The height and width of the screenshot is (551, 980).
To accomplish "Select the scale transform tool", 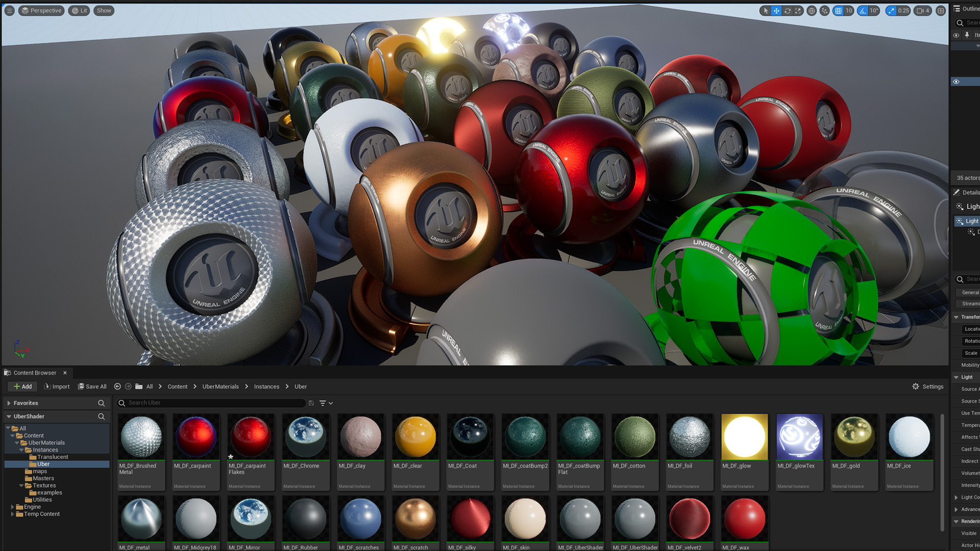I will (x=798, y=11).
